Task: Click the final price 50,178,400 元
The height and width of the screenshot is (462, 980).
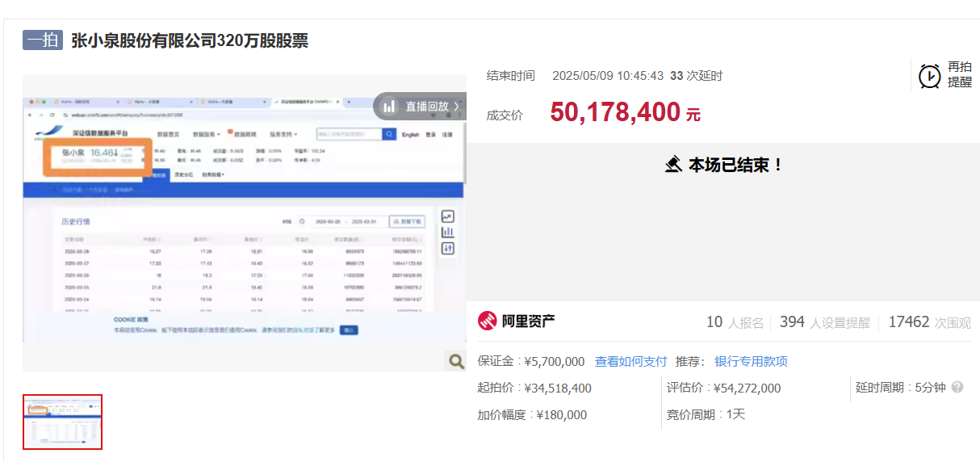Action: tap(626, 112)
